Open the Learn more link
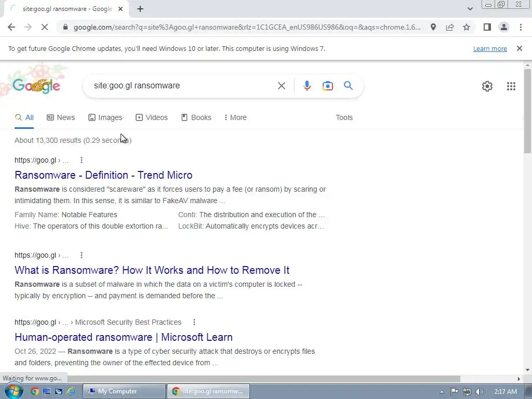 click(490, 48)
